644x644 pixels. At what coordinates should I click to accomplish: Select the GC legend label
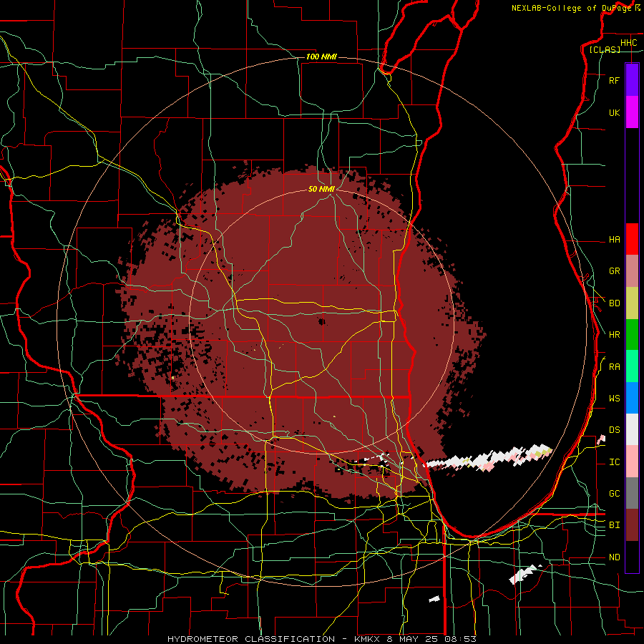click(614, 494)
